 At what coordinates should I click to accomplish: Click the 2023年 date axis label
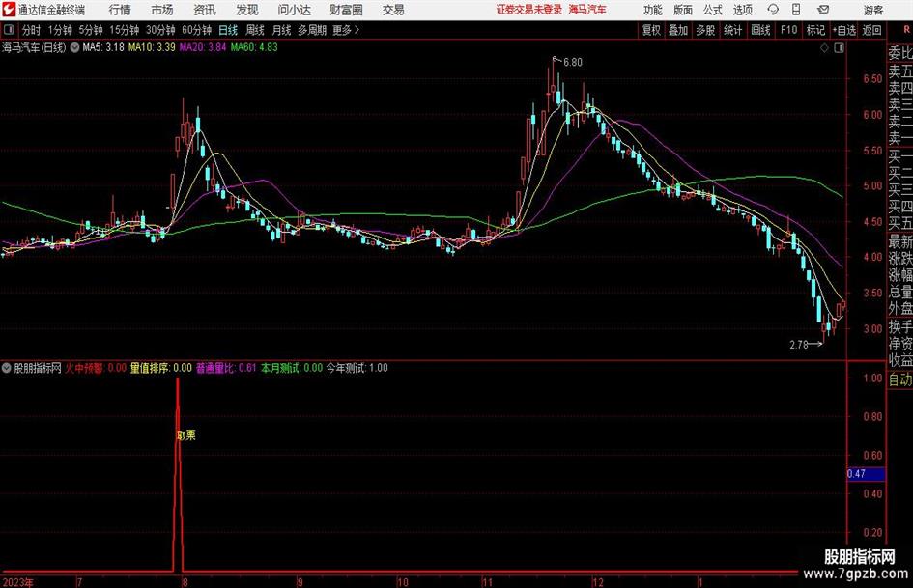point(18,582)
